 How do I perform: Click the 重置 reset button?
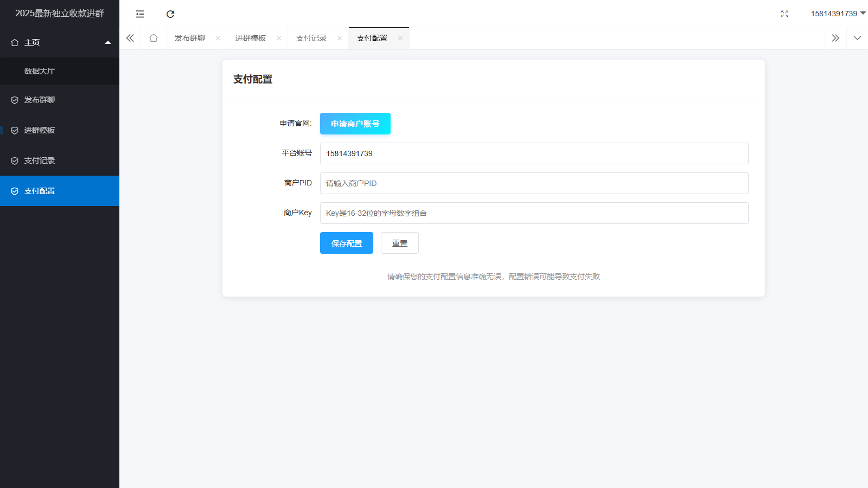(x=400, y=243)
